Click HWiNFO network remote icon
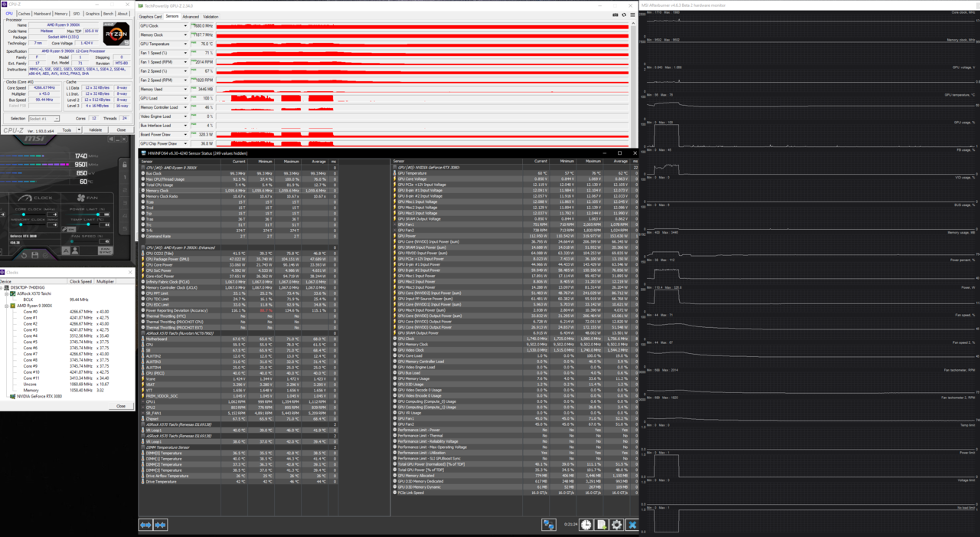Screen dimensions: 980x537 [x=549, y=525]
